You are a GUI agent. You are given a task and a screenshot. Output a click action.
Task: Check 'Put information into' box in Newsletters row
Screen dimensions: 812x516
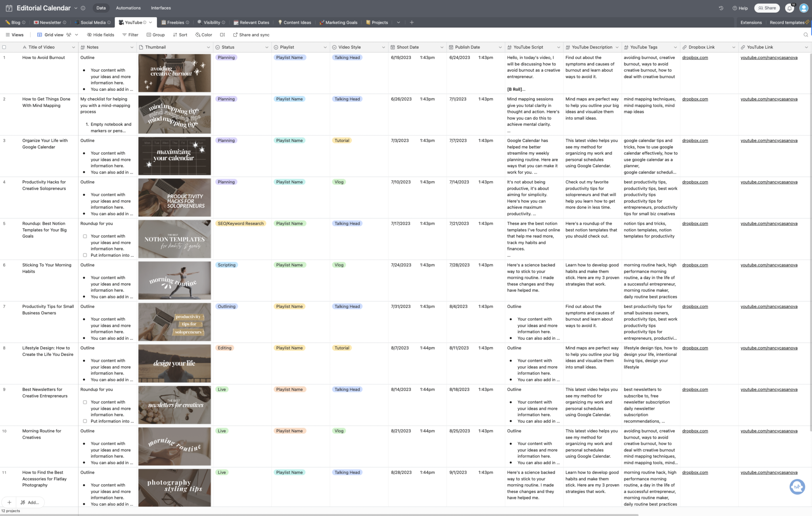(85, 421)
